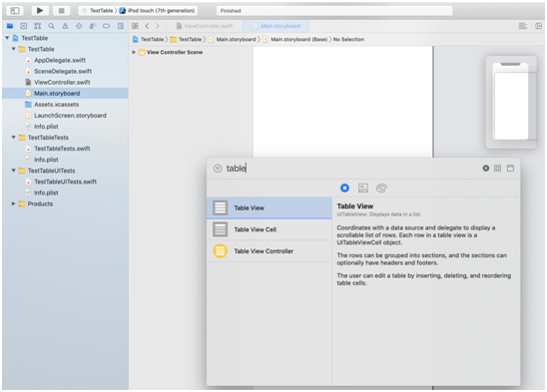This screenshot has width=547, height=392.
Task: Toggle the library detail pane icon
Action: [x=510, y=169]
